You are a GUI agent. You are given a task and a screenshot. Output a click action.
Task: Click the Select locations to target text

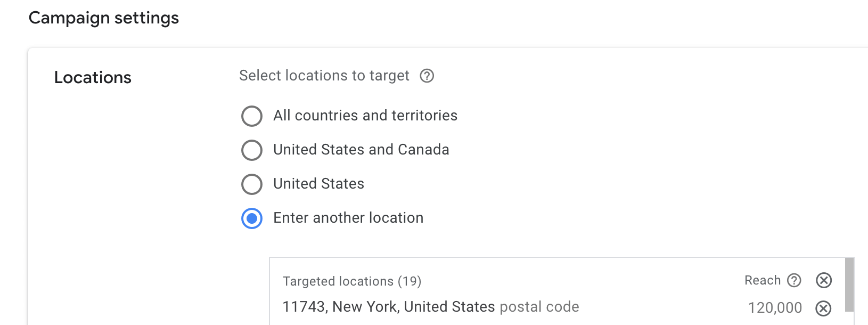324,76
